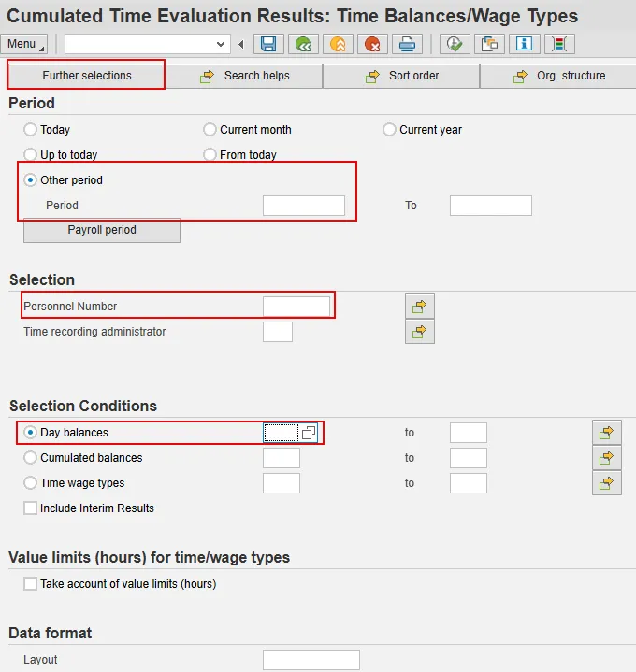Image resolution: width=636 pixels, height=672 pixels.
Task: Select the Current year radio button
Action: click(389, 129)
